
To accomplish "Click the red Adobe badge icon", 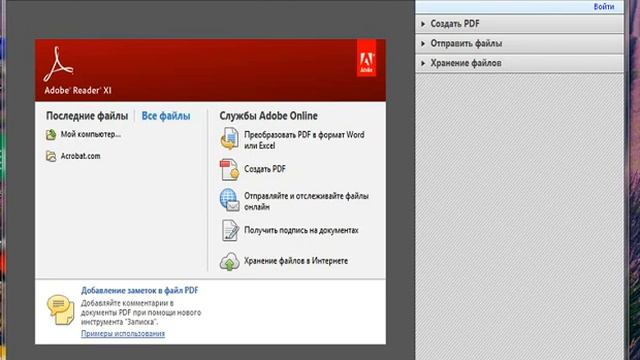I will 367,58.
